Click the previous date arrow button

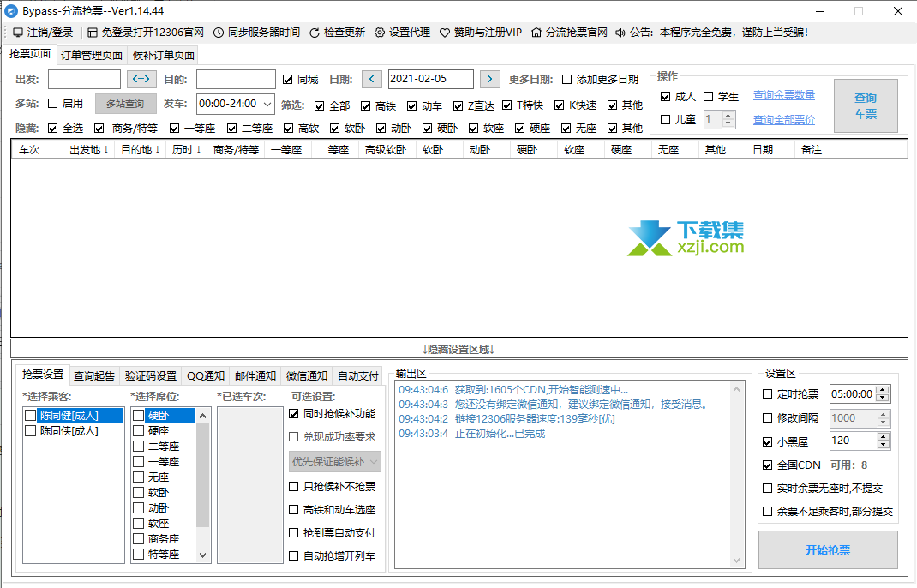pos(372,79)
